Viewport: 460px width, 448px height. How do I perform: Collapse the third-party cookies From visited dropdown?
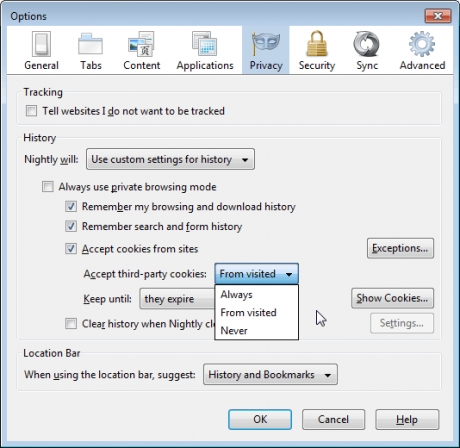(256, 274)
